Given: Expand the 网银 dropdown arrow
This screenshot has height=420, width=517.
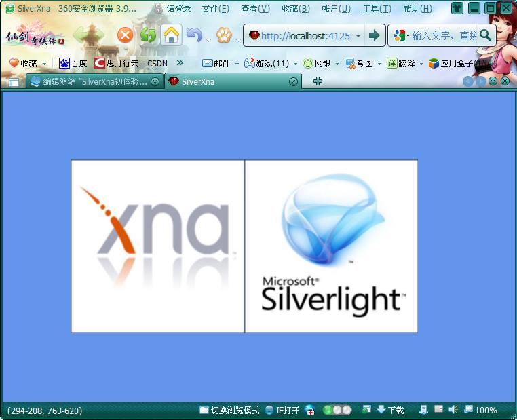Looking at the screenshot, I should pyautogui.click(x=337, y=64).
